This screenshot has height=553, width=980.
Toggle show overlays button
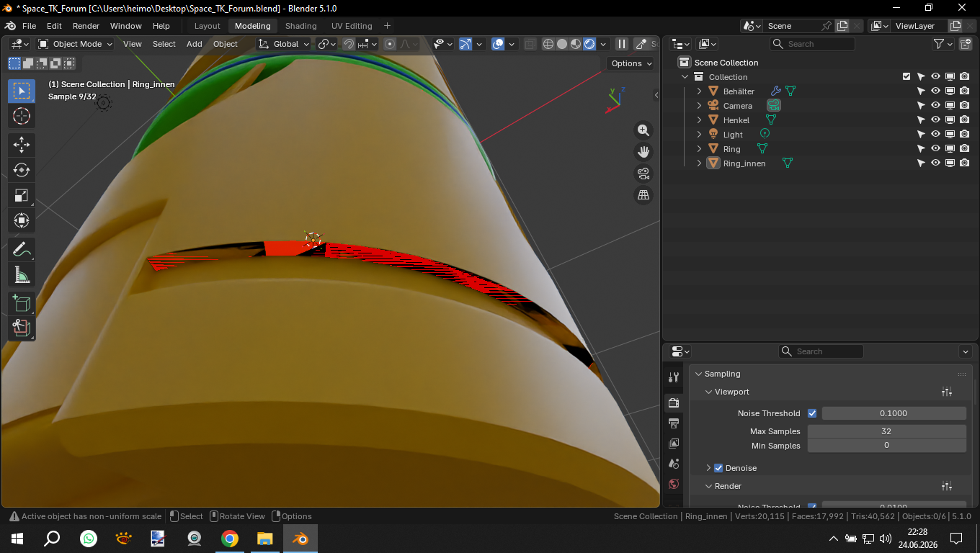point(498,44)
